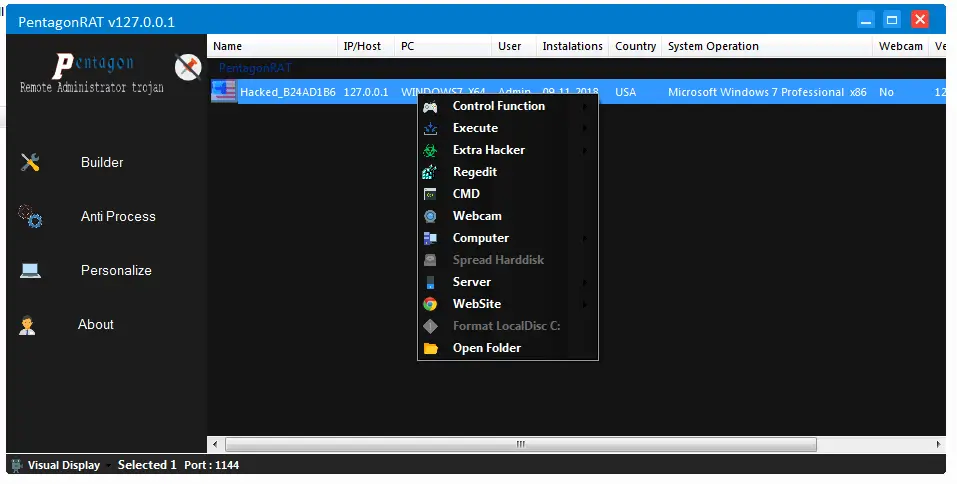Click the Server icon in the context menu
This screenshot has width=957, height=484.
[x=430, y=282]
